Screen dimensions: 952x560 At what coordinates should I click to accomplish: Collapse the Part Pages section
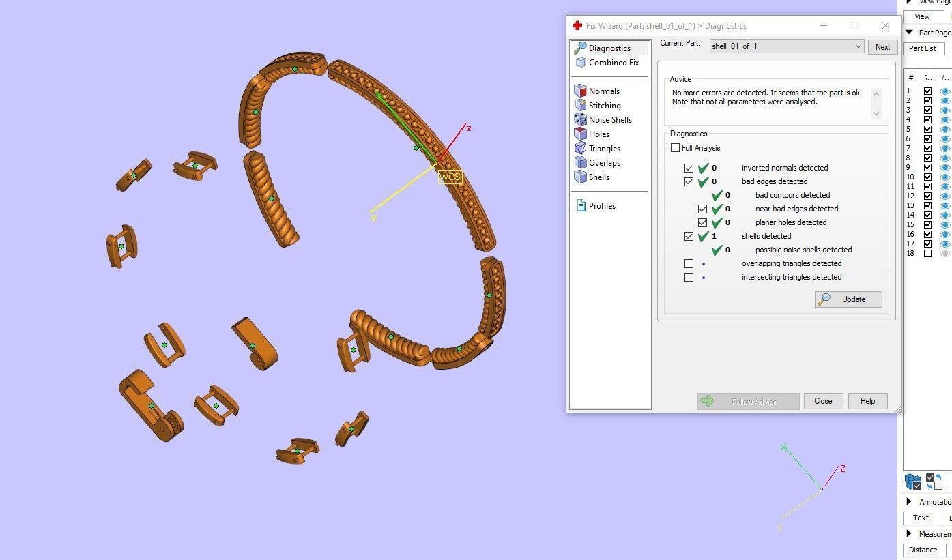click(x=909, y=33)
